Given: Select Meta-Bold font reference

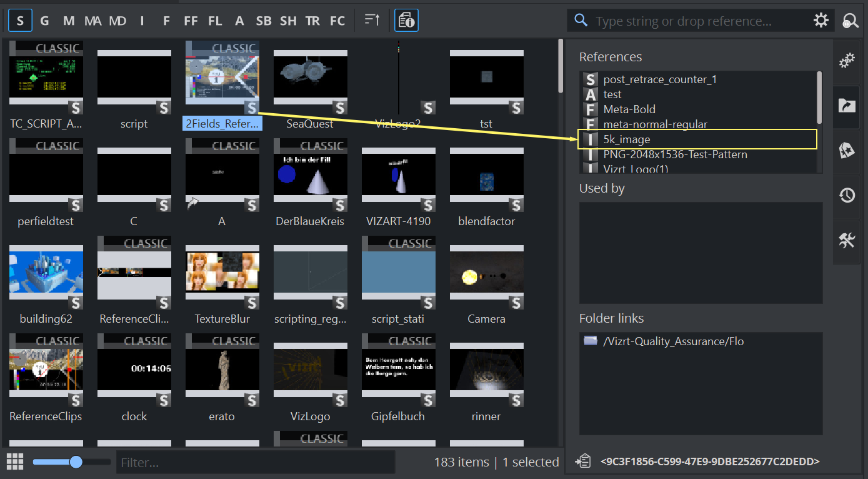Looking at the screenshot, I should point(629,109).
